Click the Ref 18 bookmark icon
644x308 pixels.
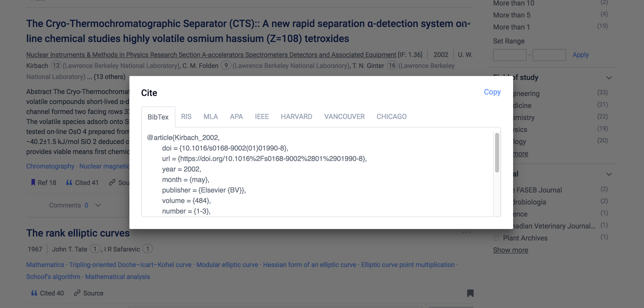point(33,182)
